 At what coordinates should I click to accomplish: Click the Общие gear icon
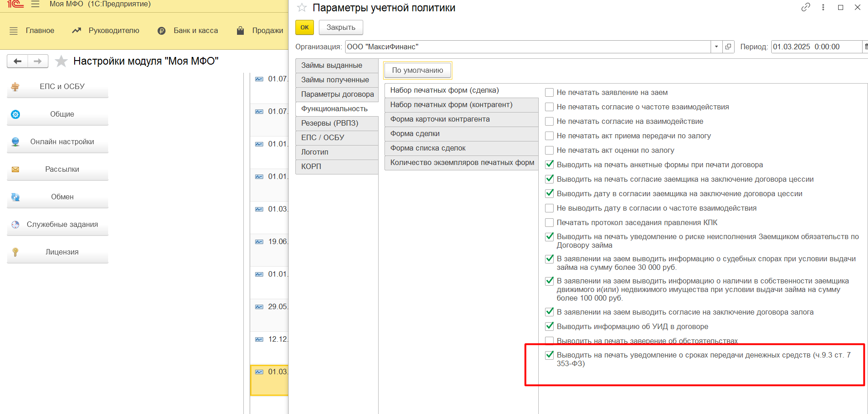pos(15,114)
